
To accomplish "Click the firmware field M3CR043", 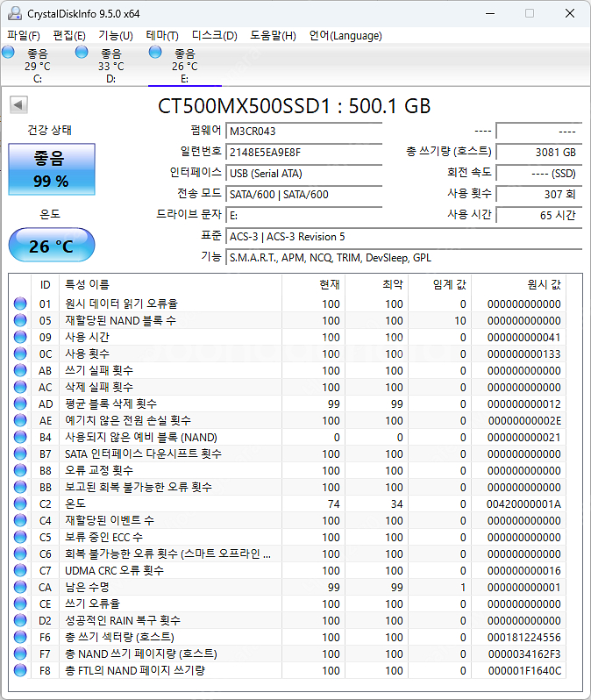I will (x=303, y=131).
